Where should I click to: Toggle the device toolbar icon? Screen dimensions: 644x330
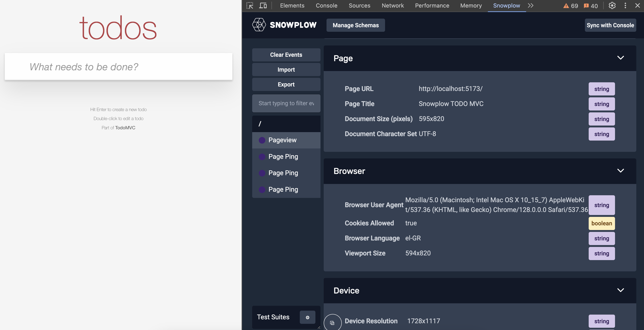[x=263, y=5]
